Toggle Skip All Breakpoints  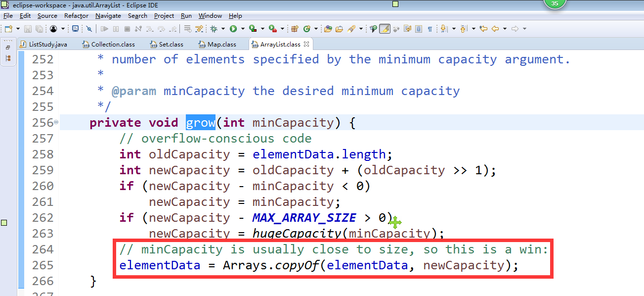tap(89, 29)
